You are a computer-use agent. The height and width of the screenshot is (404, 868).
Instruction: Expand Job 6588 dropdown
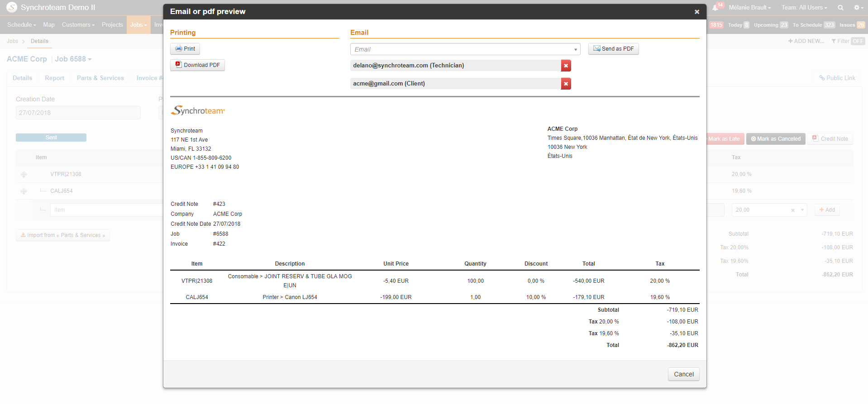coord(73,59)
